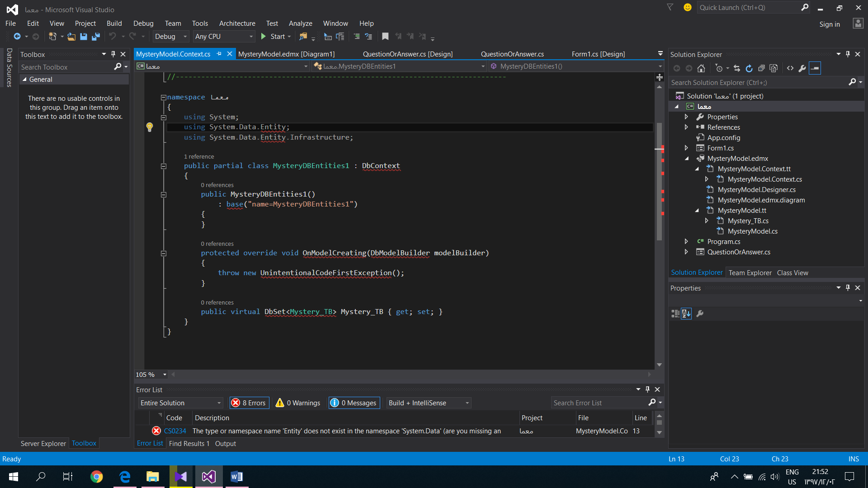
Task: Open the Debug configuration dropdown
Action: pos(171,37)
